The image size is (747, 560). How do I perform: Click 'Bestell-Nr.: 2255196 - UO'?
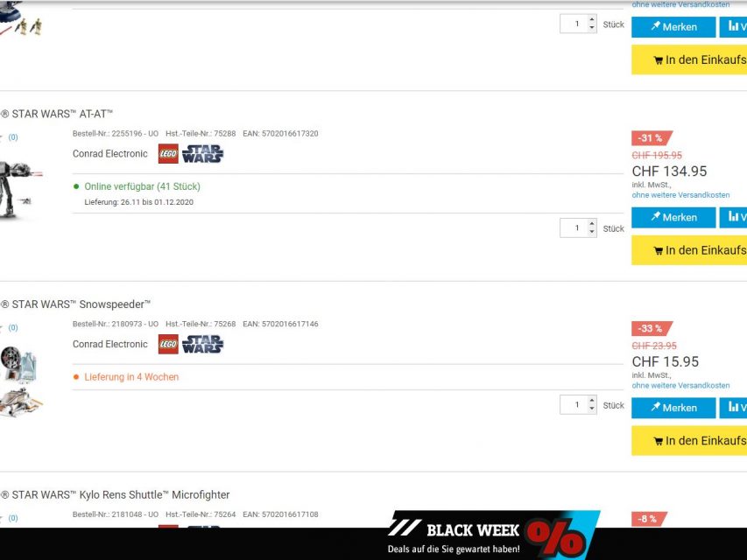click(x=116, y=134)
